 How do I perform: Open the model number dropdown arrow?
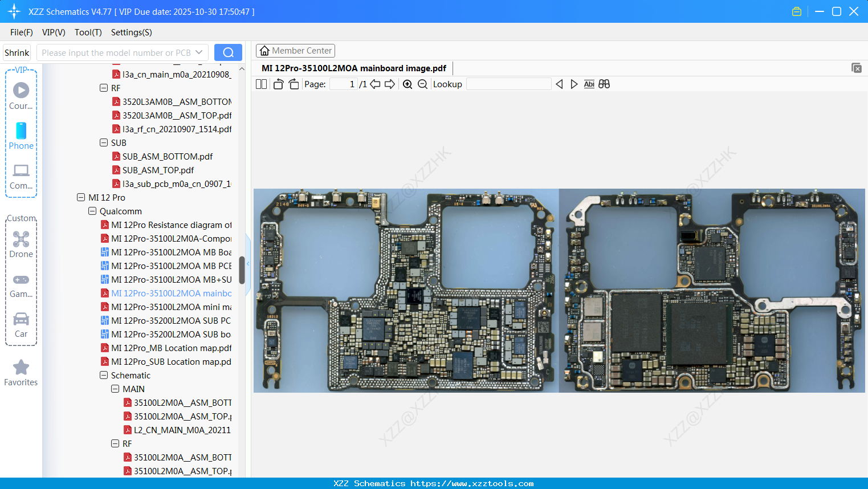tap(198, 52)
